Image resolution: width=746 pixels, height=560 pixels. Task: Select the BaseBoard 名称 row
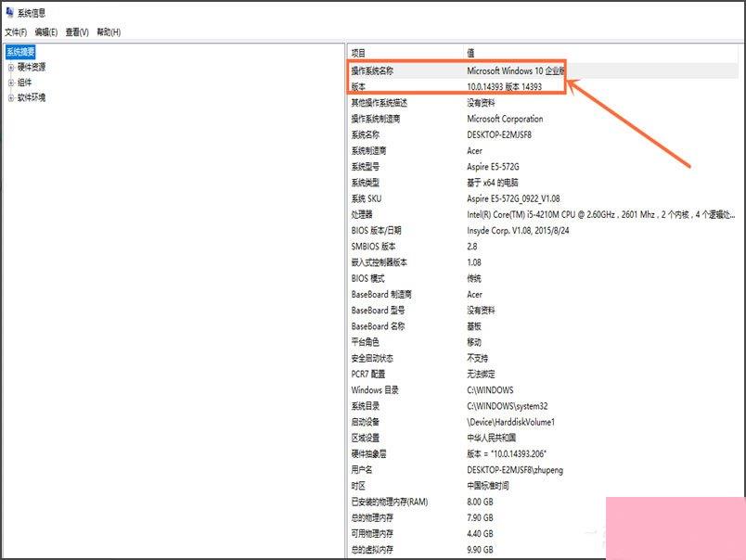click(x=543, y=326)
